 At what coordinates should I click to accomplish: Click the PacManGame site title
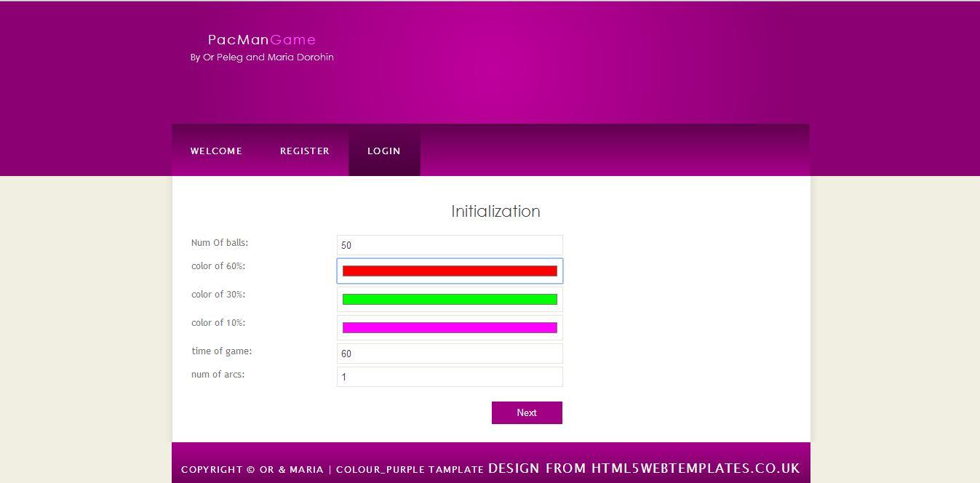click(262, 40)
